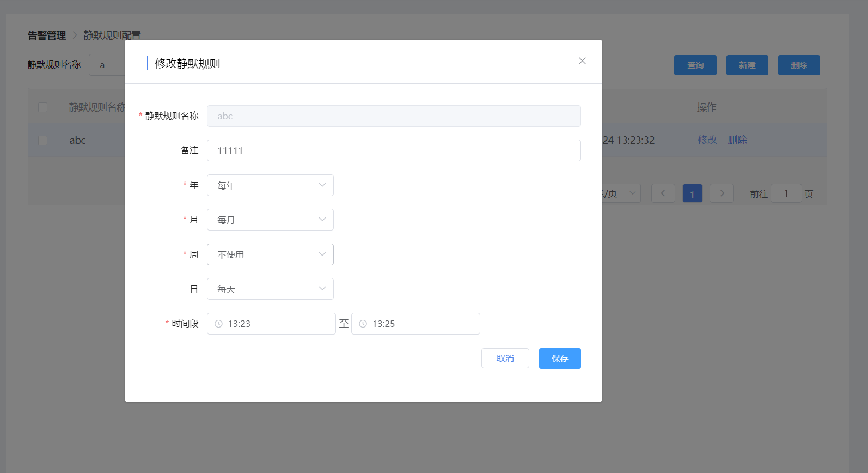Click the 静默规则名称 search input
868x473 pixels.
point(107,65)
